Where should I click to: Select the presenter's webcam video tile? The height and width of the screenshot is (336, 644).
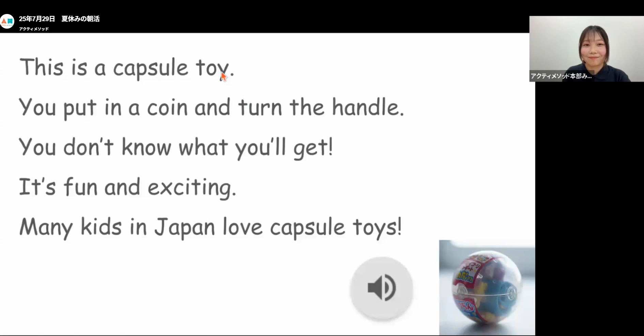point(586,49)
